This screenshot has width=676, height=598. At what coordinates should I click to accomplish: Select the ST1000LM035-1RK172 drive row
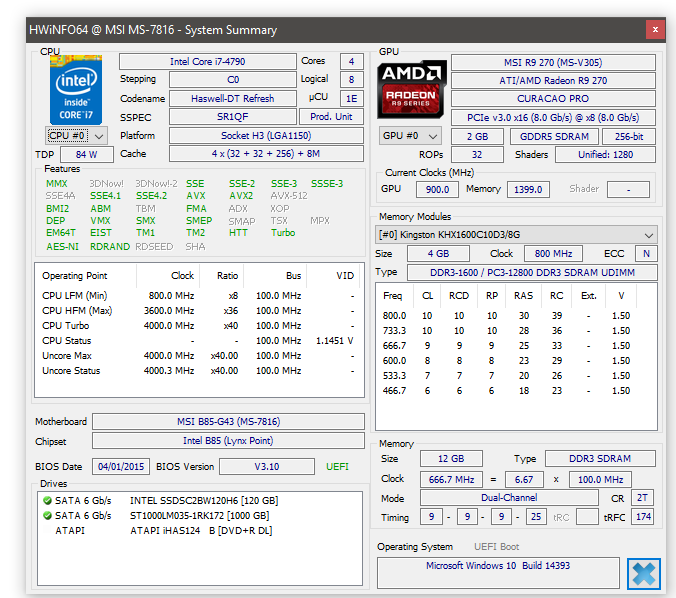198,516
